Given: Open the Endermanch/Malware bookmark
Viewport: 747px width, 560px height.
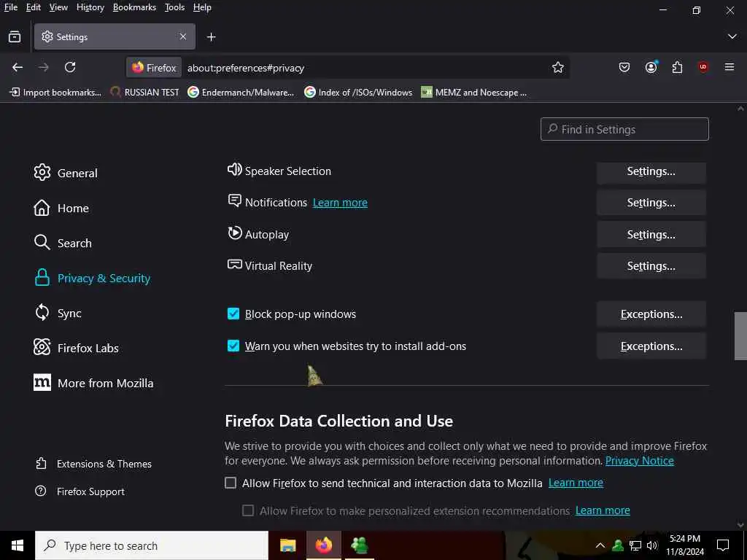Looking at the screenshot, I should click(x=241, y=93).
